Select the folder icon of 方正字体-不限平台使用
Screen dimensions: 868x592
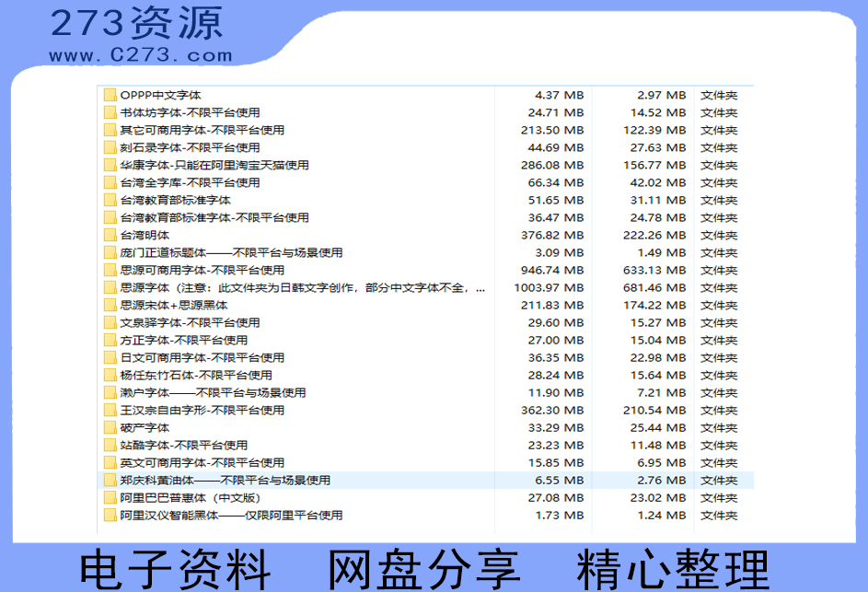click(110, 340)
